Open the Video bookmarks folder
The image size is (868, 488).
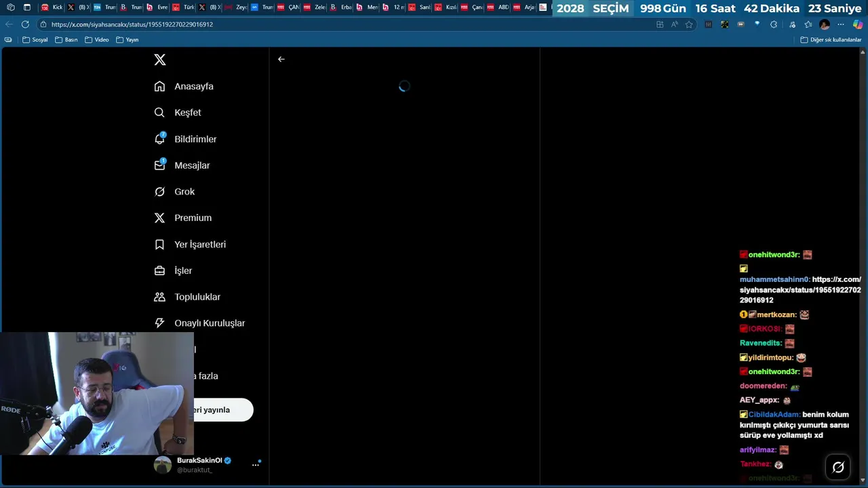97,40
